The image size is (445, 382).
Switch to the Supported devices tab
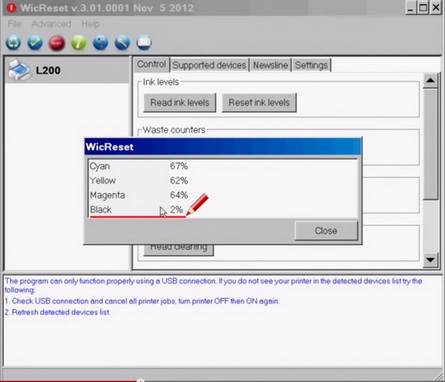[x=209, y=65]
